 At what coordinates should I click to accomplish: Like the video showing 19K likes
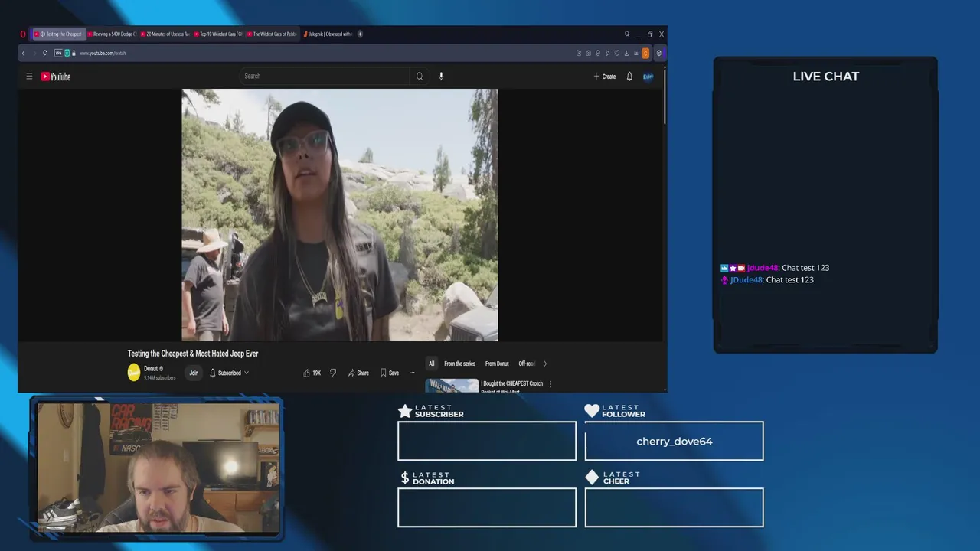pos(312,373)
